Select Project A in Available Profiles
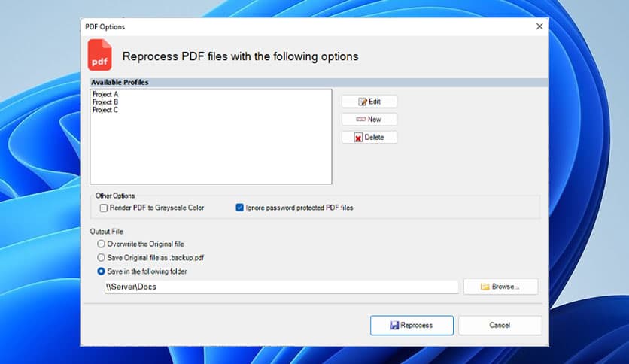 coord(105,94)
